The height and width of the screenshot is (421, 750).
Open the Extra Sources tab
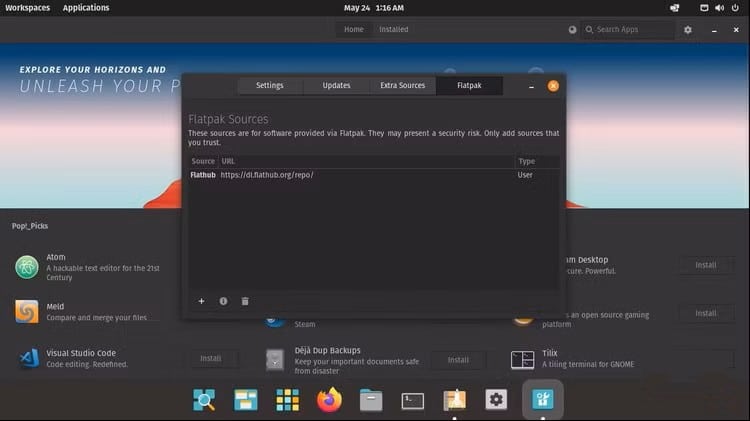402,85
